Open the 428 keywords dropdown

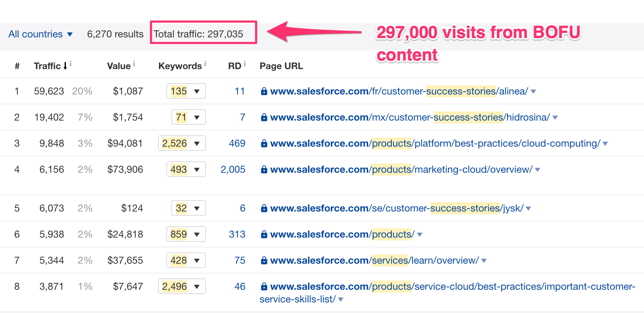pyautogui.click(x=186, y=260)
